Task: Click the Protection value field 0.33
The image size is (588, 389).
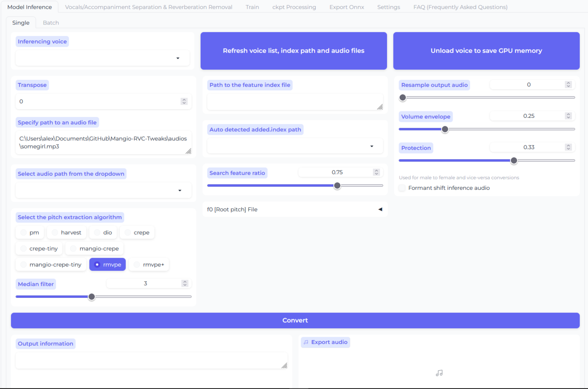Action: (x=532, y=147)
